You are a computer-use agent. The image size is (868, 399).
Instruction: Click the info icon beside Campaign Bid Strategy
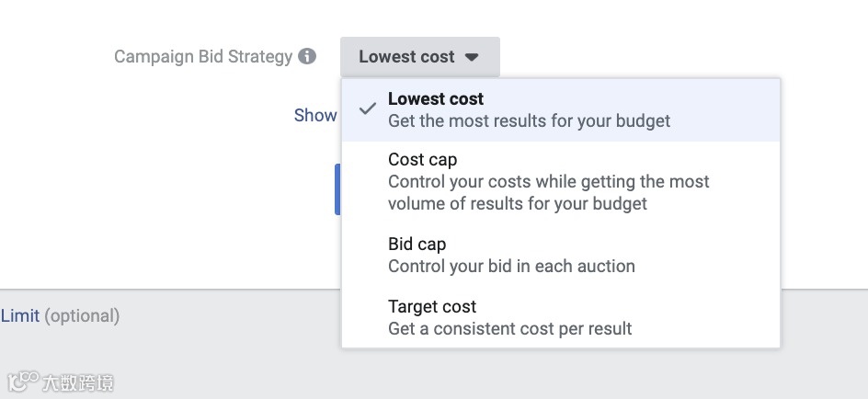pos(307,56)
